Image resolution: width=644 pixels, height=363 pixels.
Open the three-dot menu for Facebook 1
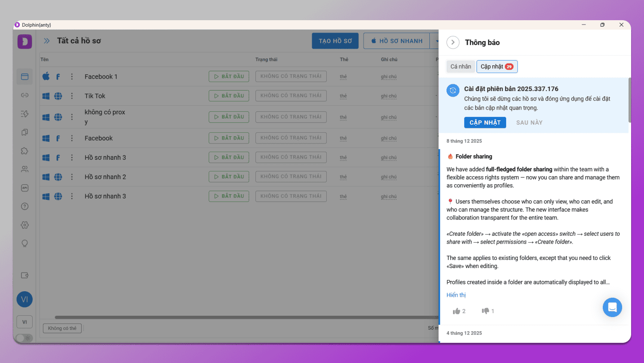click(72, 76)
